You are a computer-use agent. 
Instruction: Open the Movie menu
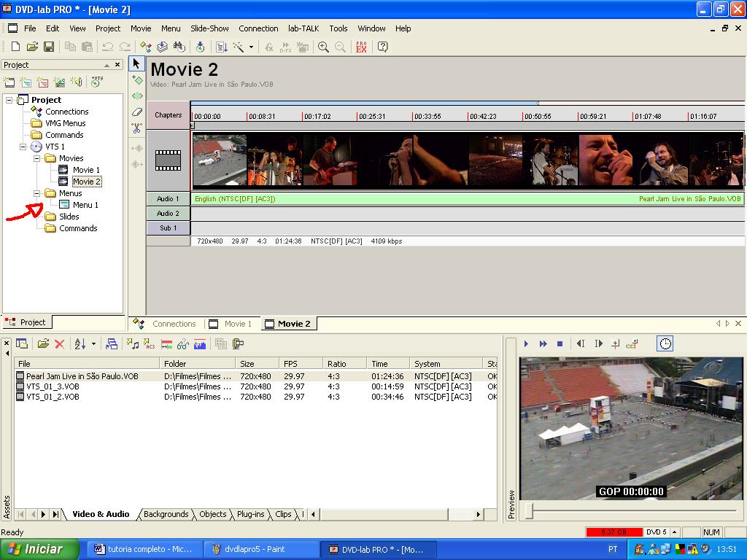click(x=141, y=28)
